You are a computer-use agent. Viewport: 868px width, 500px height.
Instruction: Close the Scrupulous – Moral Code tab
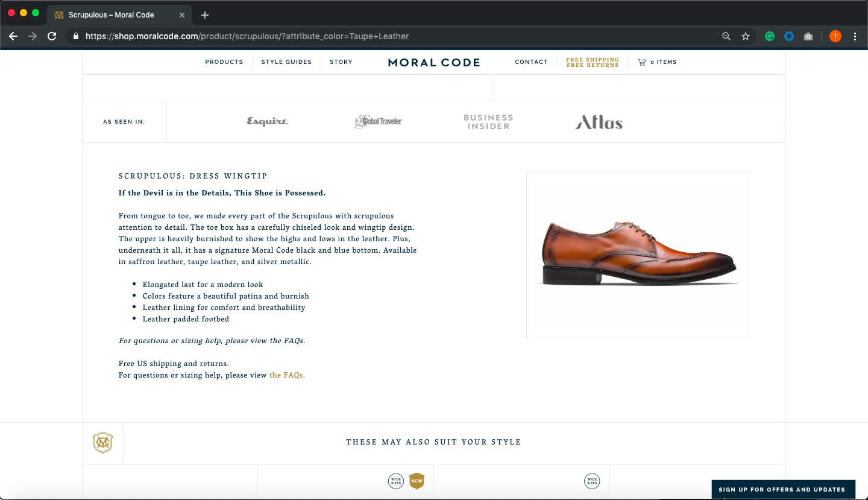(x=182, y=15)
